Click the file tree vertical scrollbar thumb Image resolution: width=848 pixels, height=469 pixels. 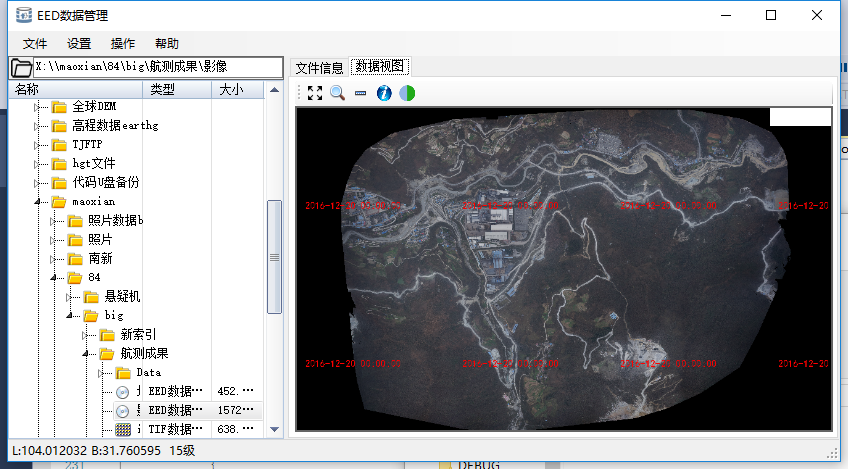coord(274,255)
